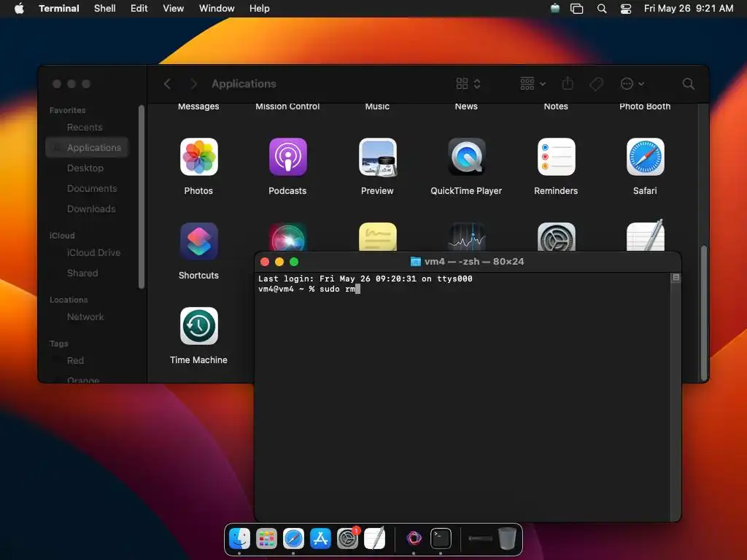Select the Siri app icon in Finder
The height and width of the screenshot is (560, 747).
point(287,237)
